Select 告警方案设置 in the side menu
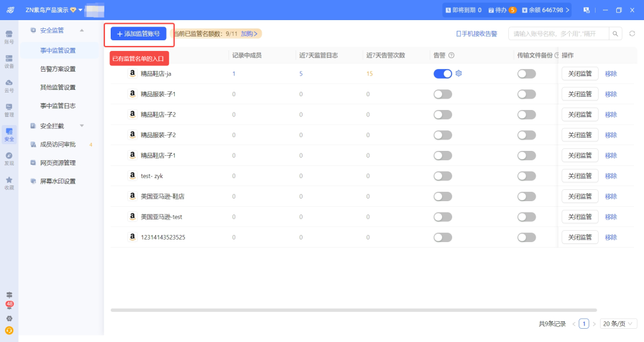This screenshot has width=644, height=342. 58,69
